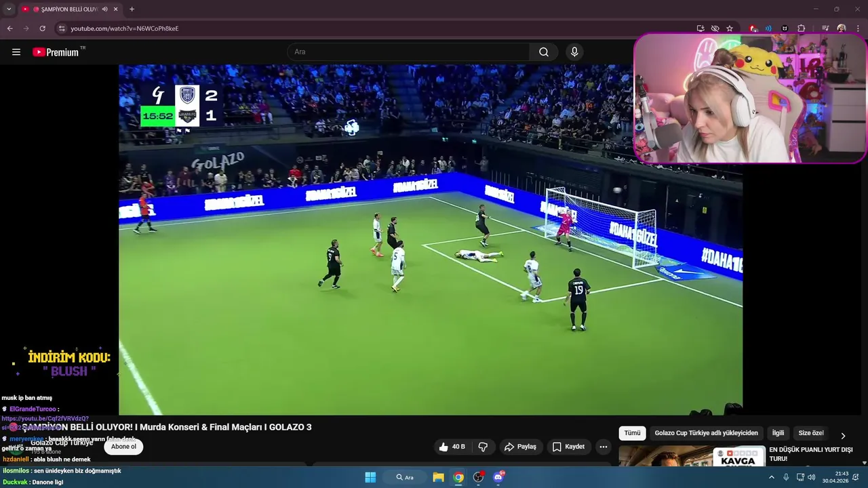The height and width of the screenshot is (488, 868).
Task: Focus the Ara search input field
Action: pos(409,52)
